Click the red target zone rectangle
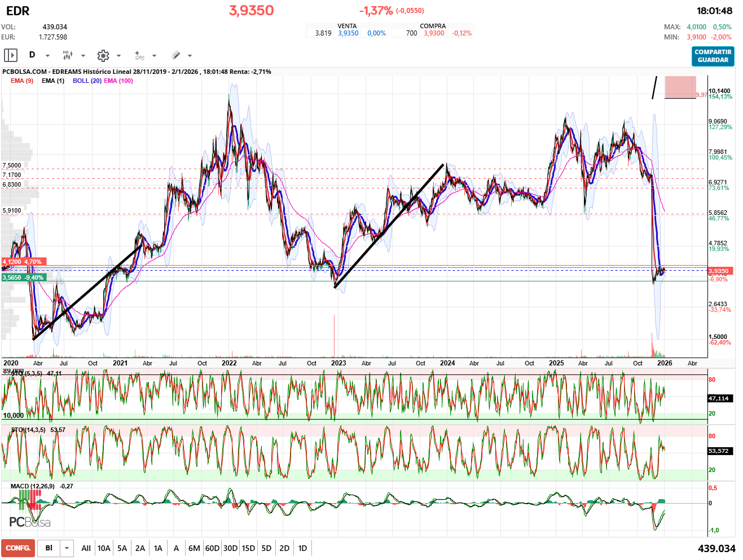 coord(680,87)
